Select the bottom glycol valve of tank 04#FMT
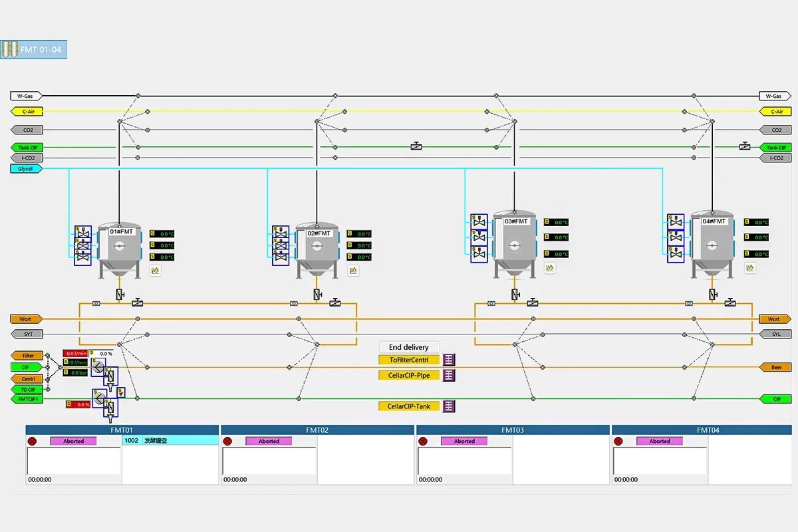 [676, 254]
